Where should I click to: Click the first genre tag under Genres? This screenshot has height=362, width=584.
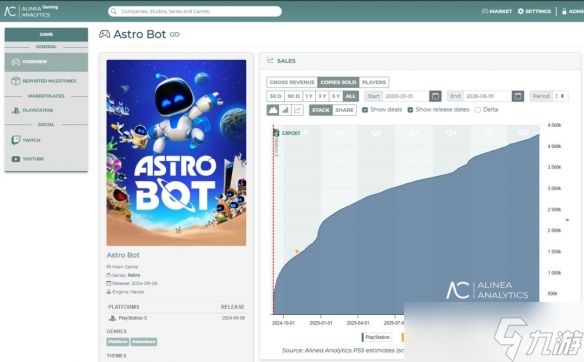point(118,342)
